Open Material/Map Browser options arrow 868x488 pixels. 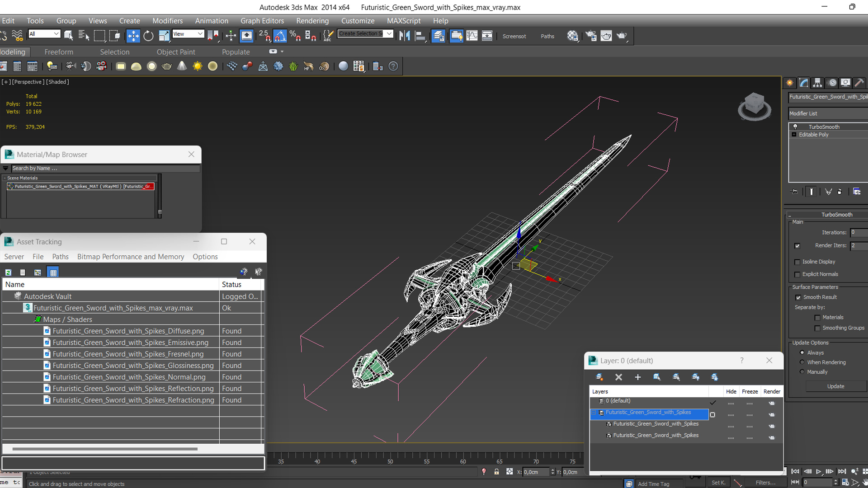tap(5, 168)
